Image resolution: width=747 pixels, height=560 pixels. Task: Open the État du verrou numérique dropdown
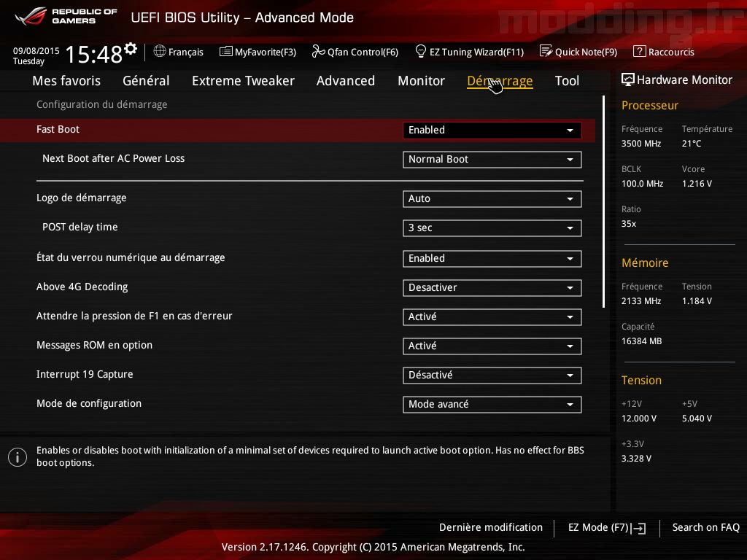tap(492, 259)
